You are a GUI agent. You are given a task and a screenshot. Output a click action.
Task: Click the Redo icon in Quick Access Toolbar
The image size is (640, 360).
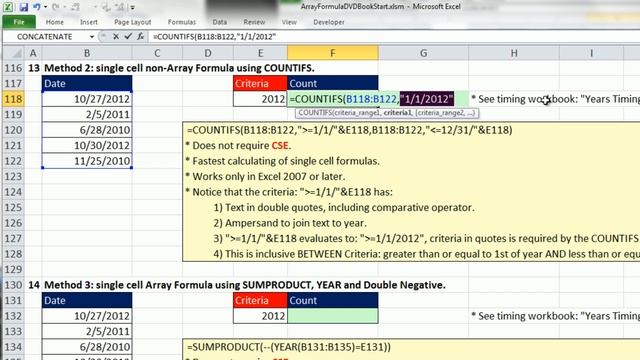56,7
